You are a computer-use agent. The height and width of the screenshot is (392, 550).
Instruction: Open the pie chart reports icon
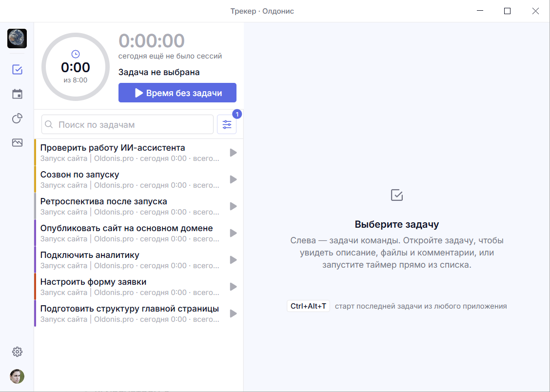click(x=17, y=118)
